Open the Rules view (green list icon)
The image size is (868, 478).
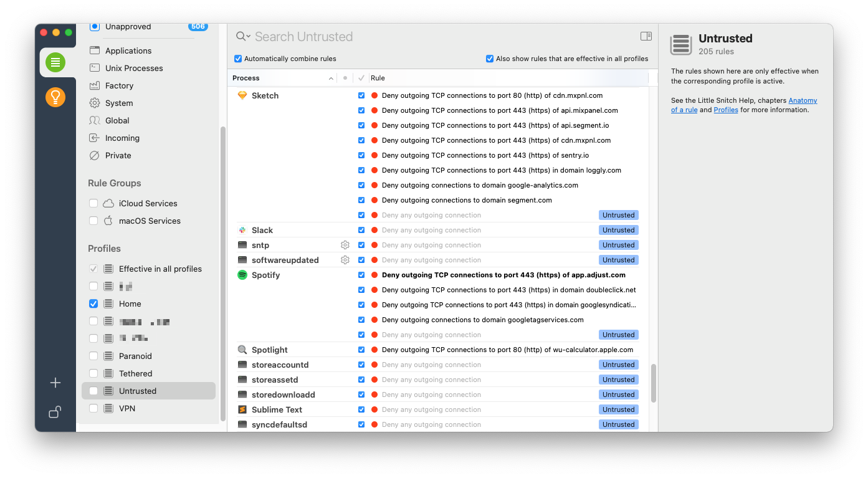coord(55,62)
